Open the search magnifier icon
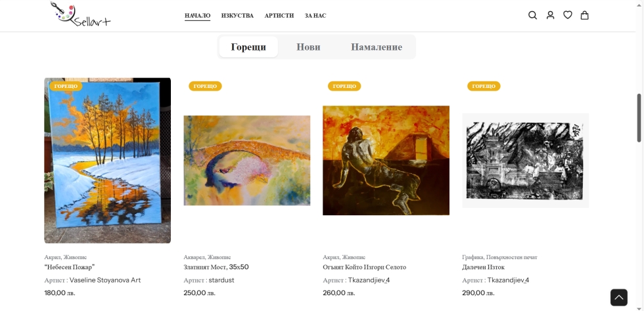644x311 pixels. point(532,15)
